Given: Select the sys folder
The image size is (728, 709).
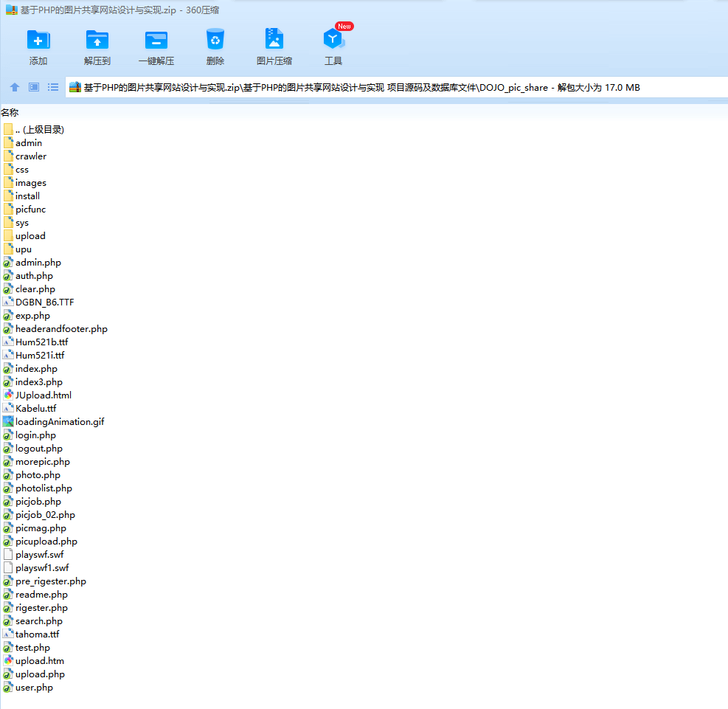Looking at the screenshot, I should (x=16, y=223).
